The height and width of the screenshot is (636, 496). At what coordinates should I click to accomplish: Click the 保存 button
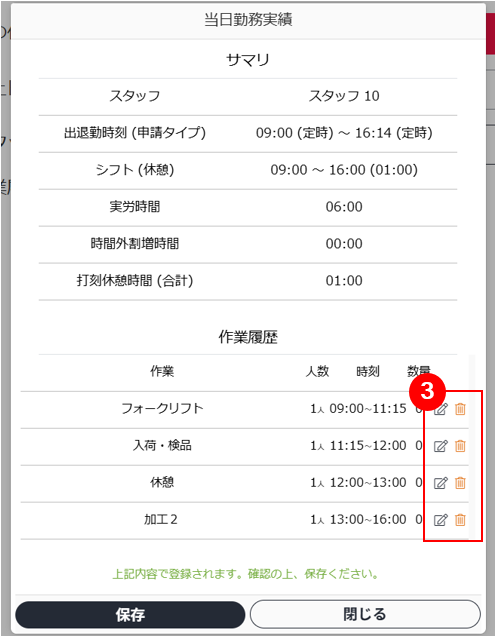[130, 615]
